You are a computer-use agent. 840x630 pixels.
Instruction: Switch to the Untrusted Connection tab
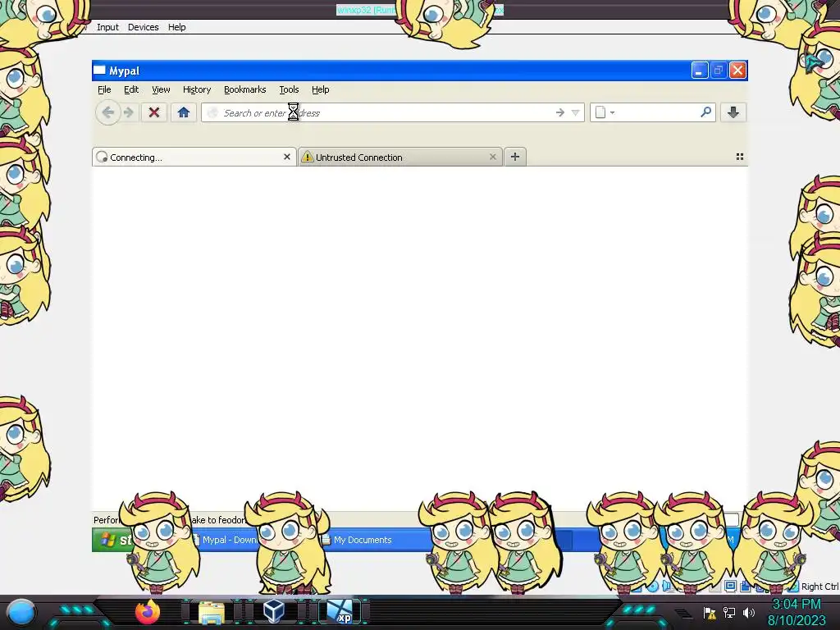pyautogui.click(x=400, y=157)
